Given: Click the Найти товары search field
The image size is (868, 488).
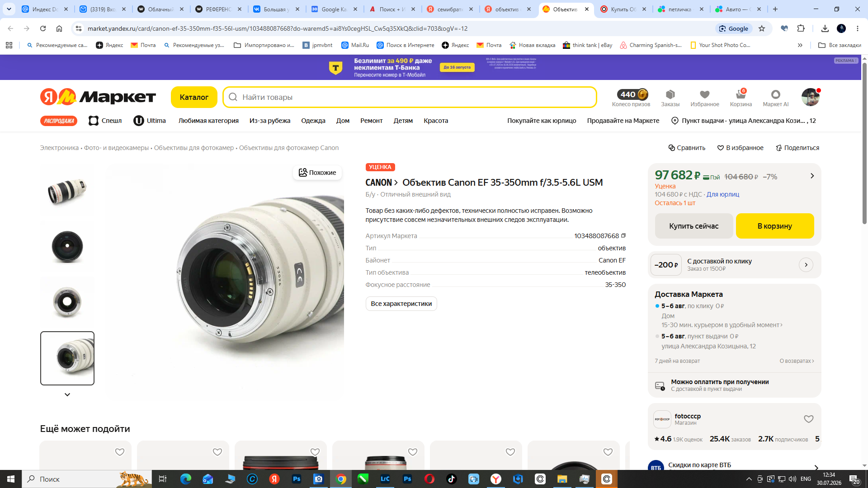Looking at the screenshot, I should coord(410,97).
